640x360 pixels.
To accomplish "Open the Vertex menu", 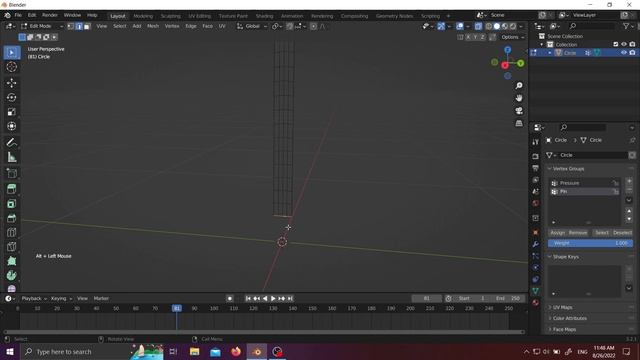I will (172, 26).
